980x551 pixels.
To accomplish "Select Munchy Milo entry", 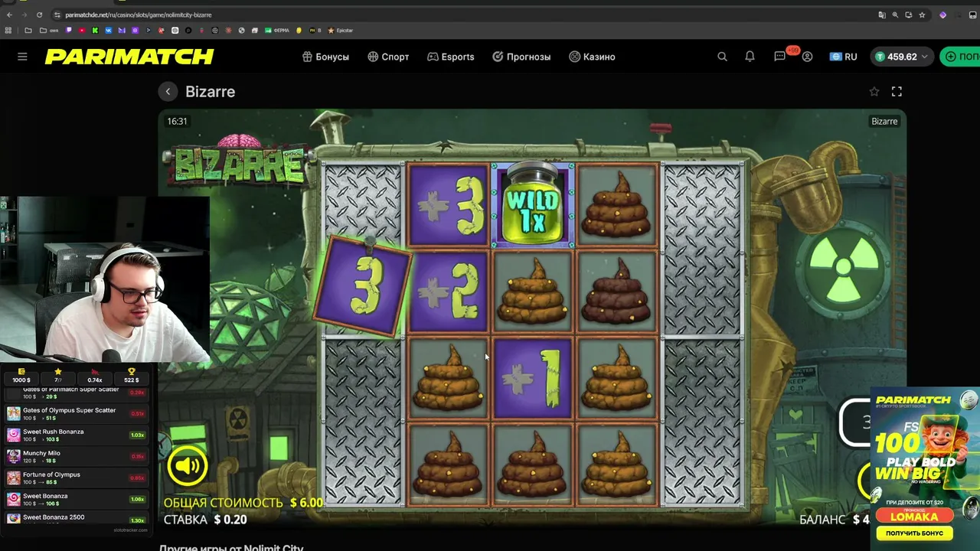I will click(x=75, y=456).
